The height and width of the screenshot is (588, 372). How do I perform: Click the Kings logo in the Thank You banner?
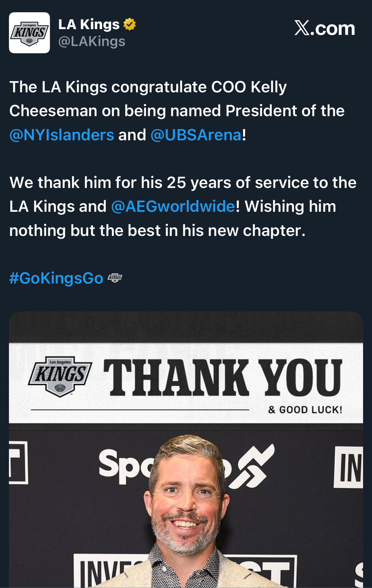point(60,376)
